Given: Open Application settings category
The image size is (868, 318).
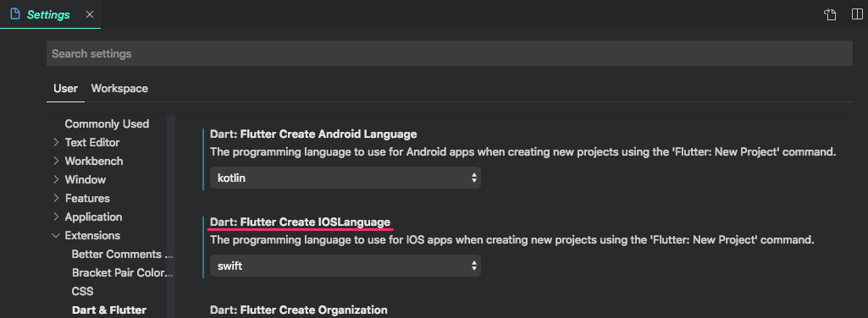Looking at the screenshot, I should [x=93, y=217].
